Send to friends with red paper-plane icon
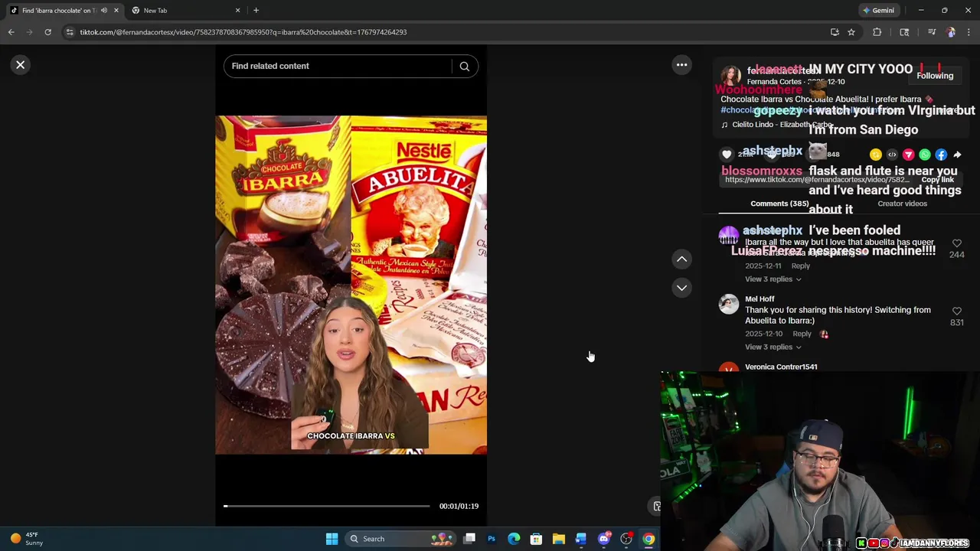The width and height of the screenshot is (980, 551). click(908, 155)
